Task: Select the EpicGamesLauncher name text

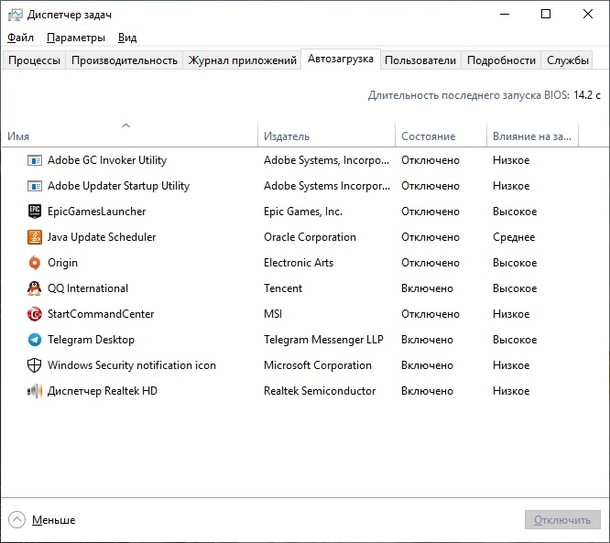Action: pyautogui.click(x=96, y=212)
